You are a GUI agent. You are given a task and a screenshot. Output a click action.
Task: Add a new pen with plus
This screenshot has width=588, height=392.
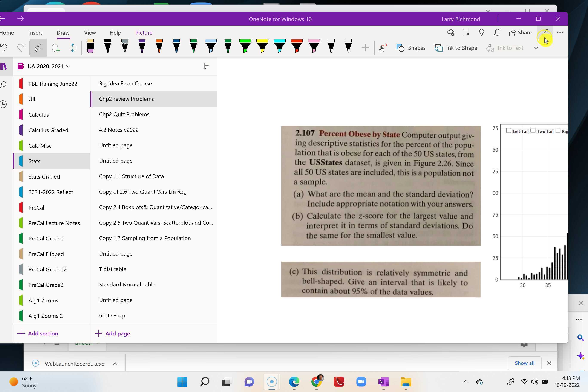coord(365,48)
